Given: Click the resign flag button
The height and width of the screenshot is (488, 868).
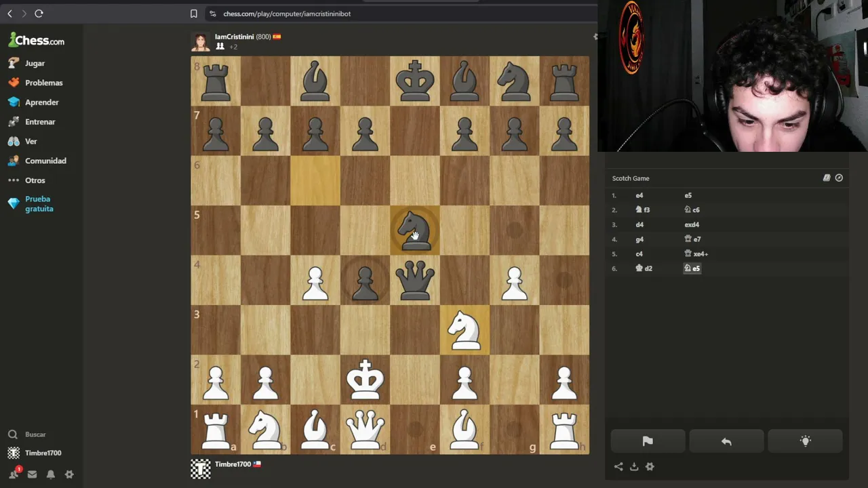Looking at the screenshot, I should [x=648, y=441].
